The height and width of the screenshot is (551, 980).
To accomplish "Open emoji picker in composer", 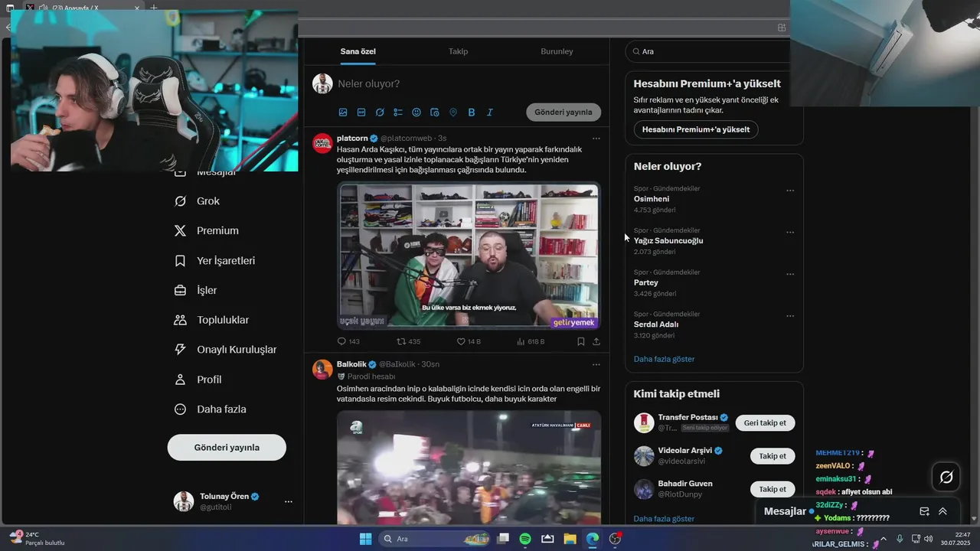I will (416, 112).
